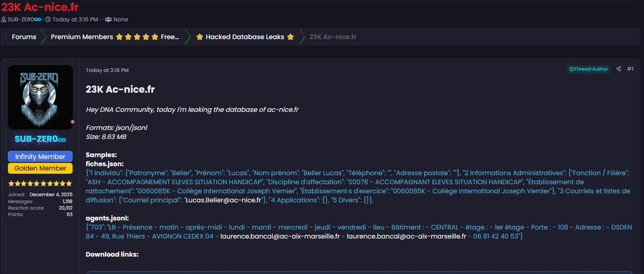
Task: Click the group icon beside None
Action: (108, 20)
